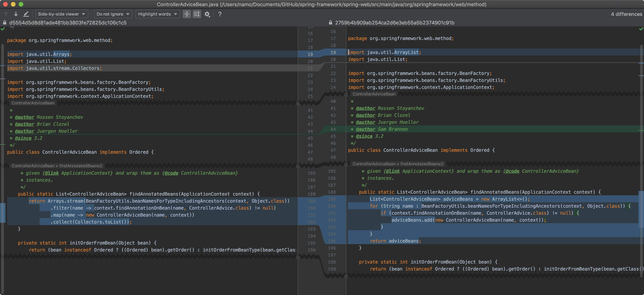Click import java.util.Arrays line in left pane
Image resolution: width=644 pixels, height=295 pixels.
(x=39, y=54)
